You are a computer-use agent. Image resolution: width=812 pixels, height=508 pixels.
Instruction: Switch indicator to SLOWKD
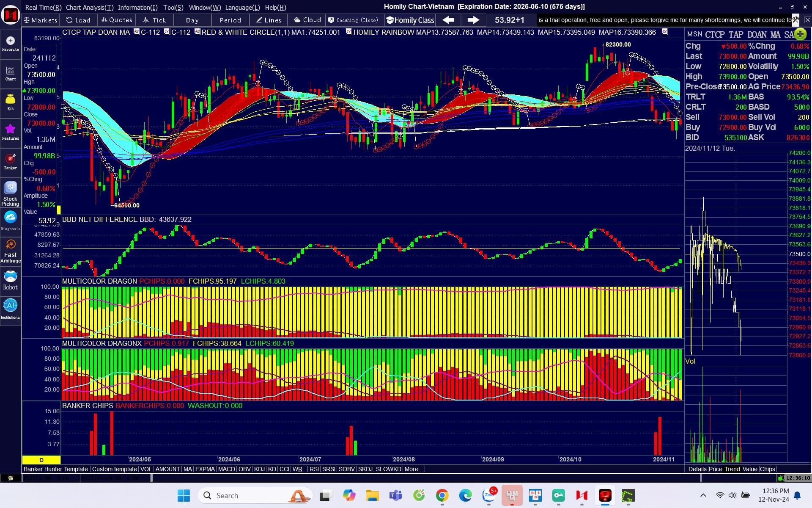pyautogui.click(x=388, y=469)
